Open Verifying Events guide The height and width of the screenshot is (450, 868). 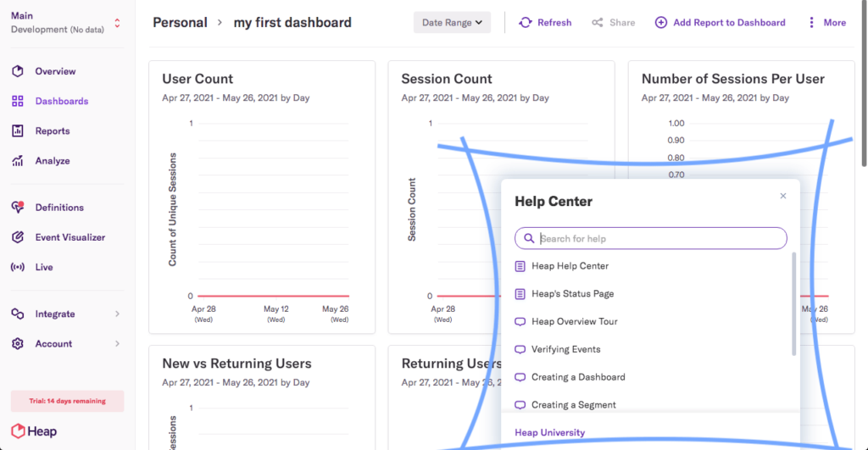pyautogui.click(x=565, y=349)
